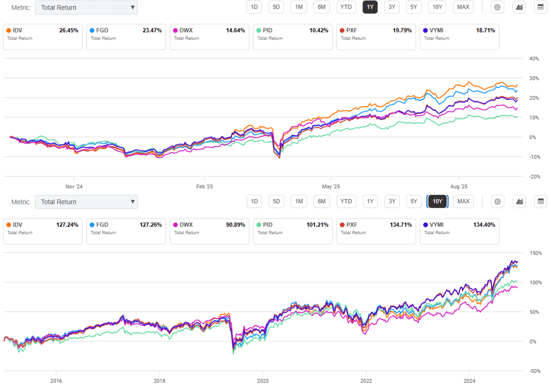Viewport: 551px width, 392px height.
Task: Click the purple VYMI dot showing 134.40%
Action: point(425,224)
